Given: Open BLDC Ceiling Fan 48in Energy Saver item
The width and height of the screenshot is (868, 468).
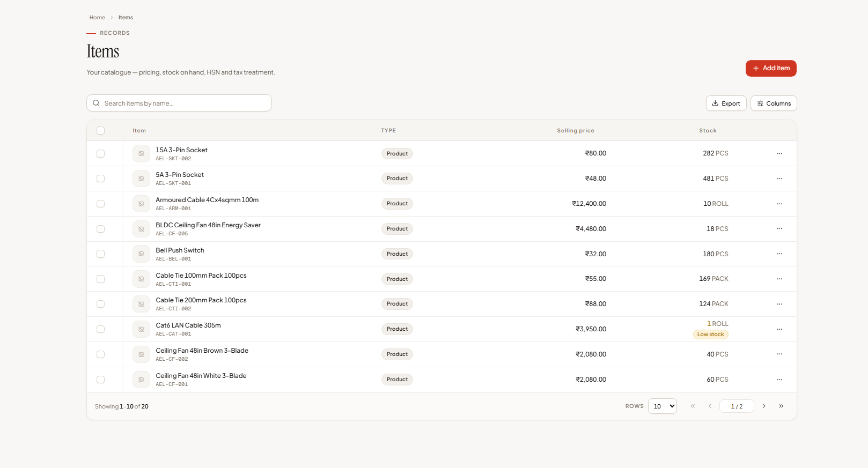Looking at the screenshot, I should 208,225.
